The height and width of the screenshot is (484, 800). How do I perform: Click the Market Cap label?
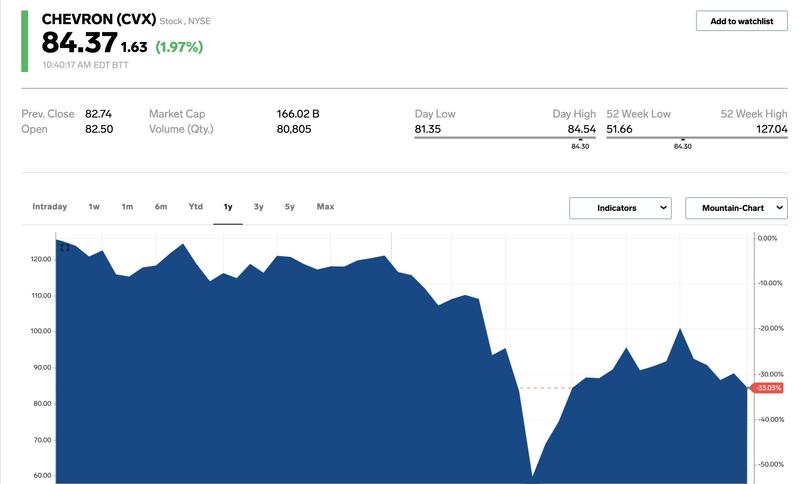coord(177,114)
